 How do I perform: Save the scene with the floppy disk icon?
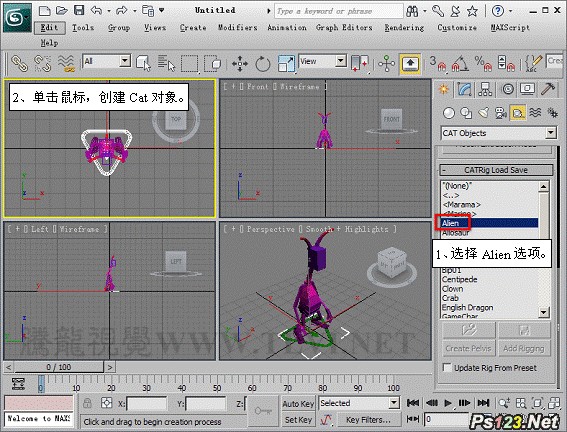pyautogui.click(x=79, y=10)
